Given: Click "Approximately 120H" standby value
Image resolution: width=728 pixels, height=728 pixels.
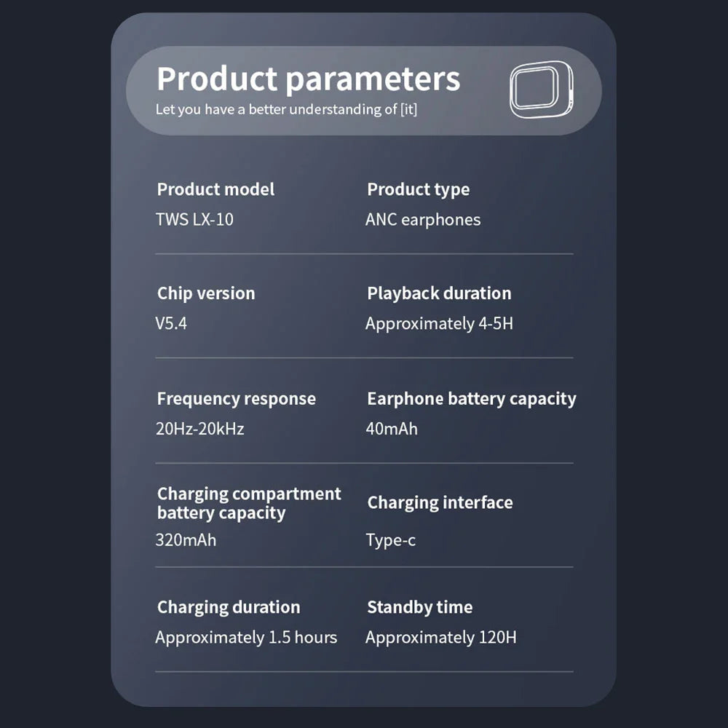Looking at the screenshot, I should [x=440, y=638].
